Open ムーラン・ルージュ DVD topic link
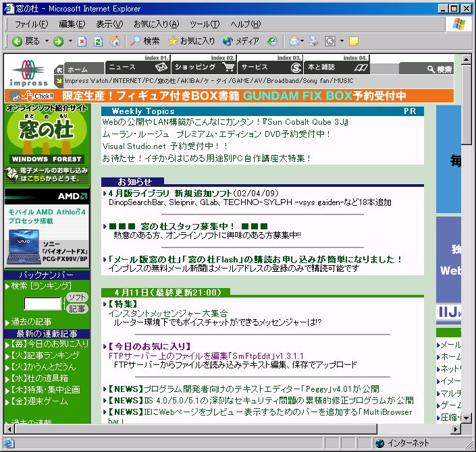476x452 pixels. pos(216,134)
